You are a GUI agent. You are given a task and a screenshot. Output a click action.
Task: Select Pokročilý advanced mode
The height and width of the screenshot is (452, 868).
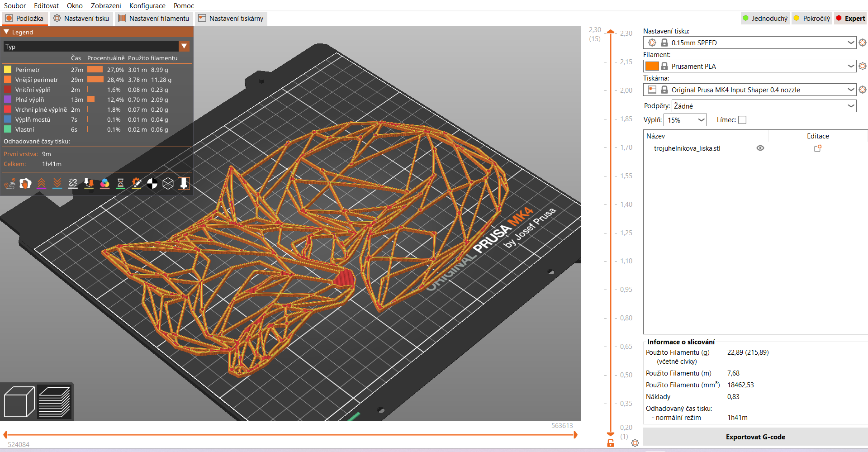pos(812,19)
